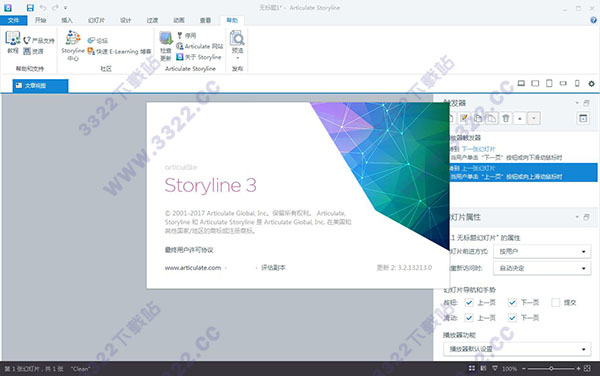Switch to the 开始 home tab

(41, 20)
